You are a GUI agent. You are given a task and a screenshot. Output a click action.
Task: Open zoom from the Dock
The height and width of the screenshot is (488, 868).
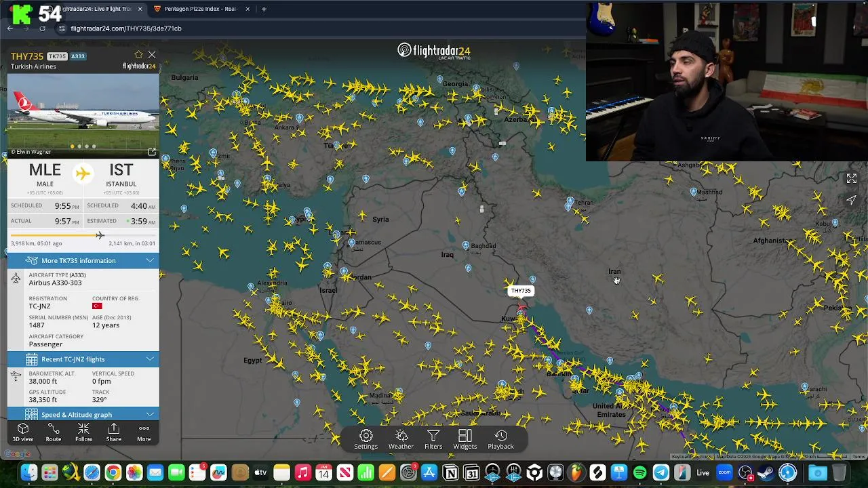[x=724, y=472]
